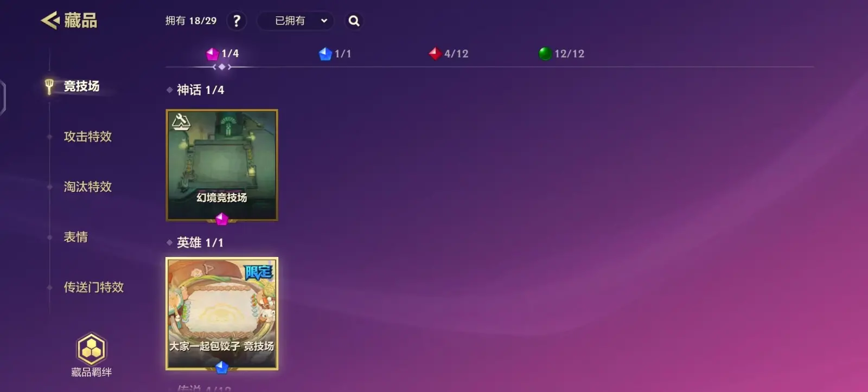Select the green gem 12/12 tab
Viewport: 868px width, 392px height.
(561, 54)
